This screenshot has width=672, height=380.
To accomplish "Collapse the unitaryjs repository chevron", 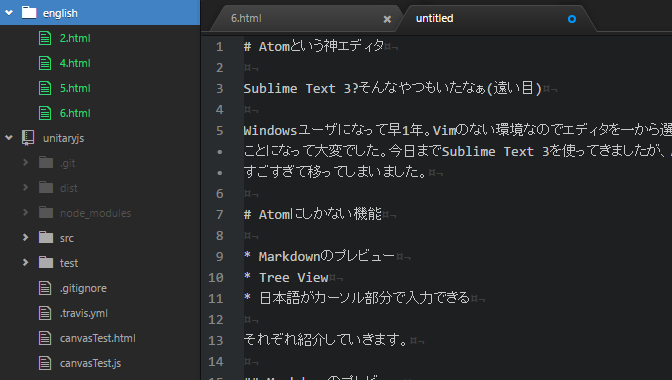I will point(9,138).
